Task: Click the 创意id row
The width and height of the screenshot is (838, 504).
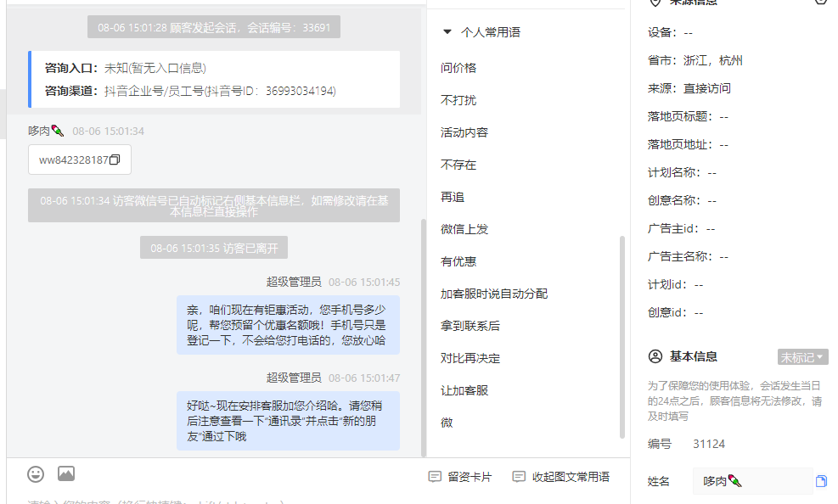Action: pos(676,312)
